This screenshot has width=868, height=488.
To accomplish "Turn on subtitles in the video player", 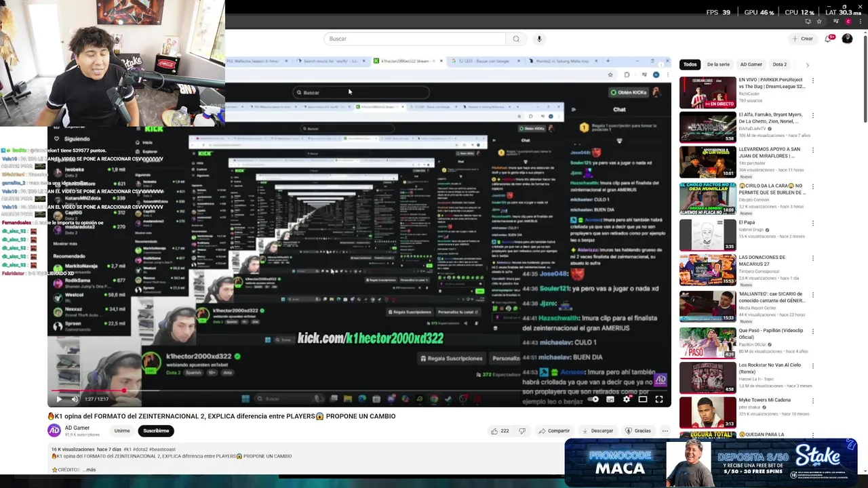I will tap(610, 399).
